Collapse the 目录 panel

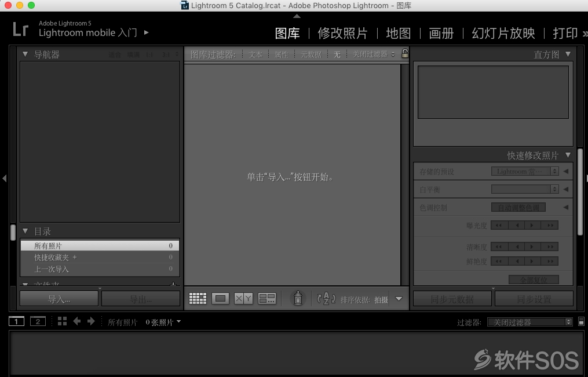[x=25, y=231]
